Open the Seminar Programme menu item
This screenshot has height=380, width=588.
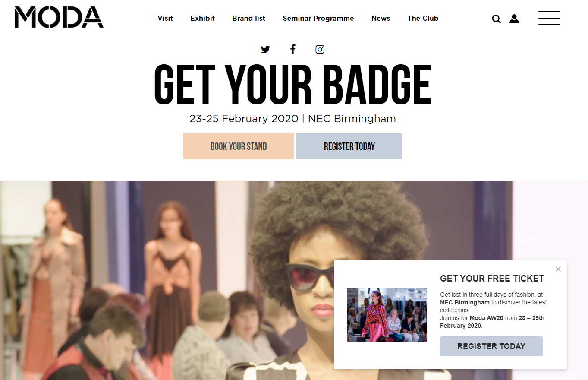318,18
